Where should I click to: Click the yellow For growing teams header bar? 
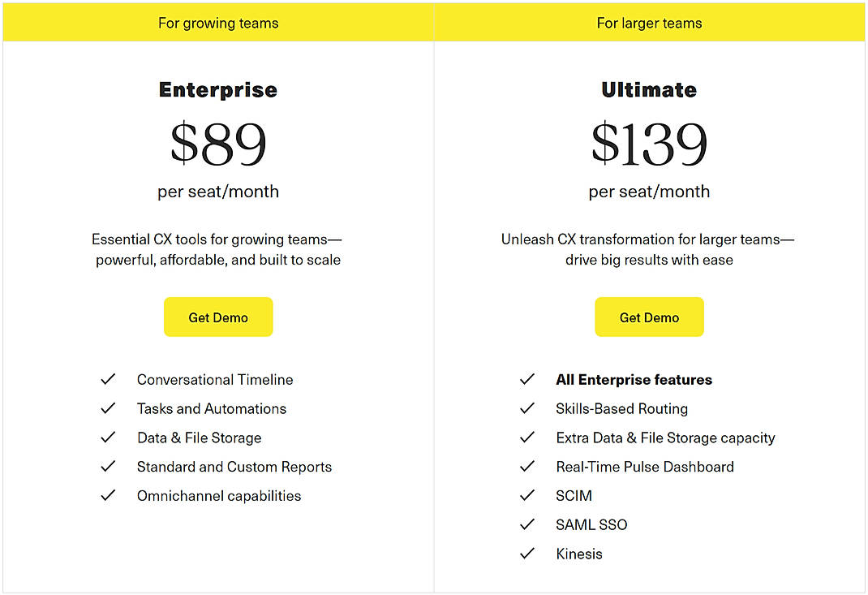pyautogui.click(x=217, y=22)
